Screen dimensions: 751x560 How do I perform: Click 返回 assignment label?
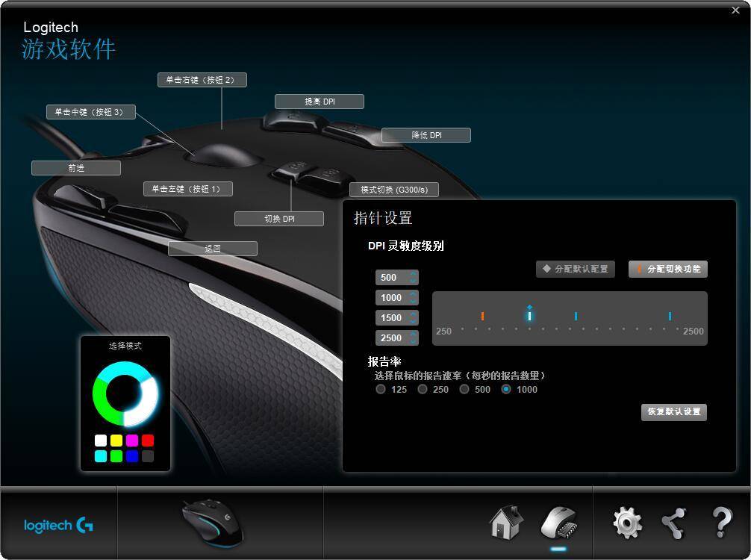coord(213,249)
